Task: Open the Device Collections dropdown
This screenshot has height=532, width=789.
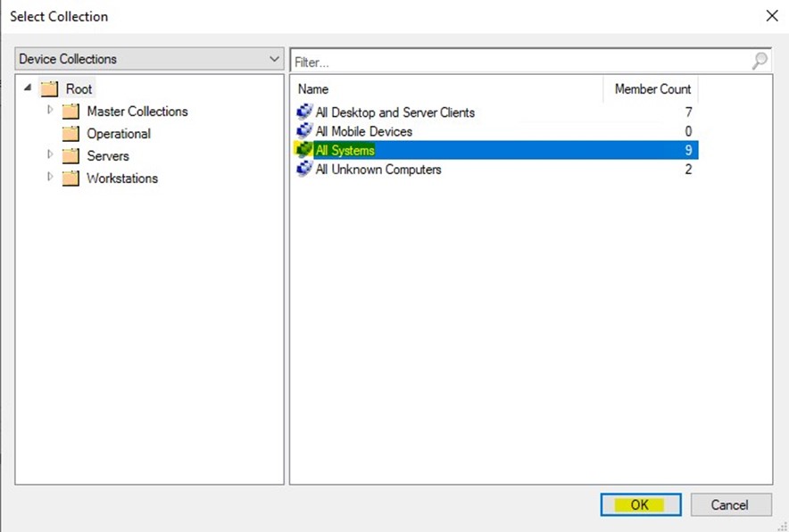Action: (x=273, y=59)
